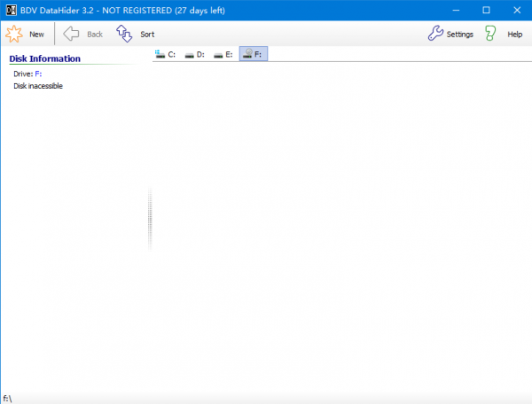Screen dimensions: 532x404
Task: Click the Settings button label
Action: [x=459, y=35]
